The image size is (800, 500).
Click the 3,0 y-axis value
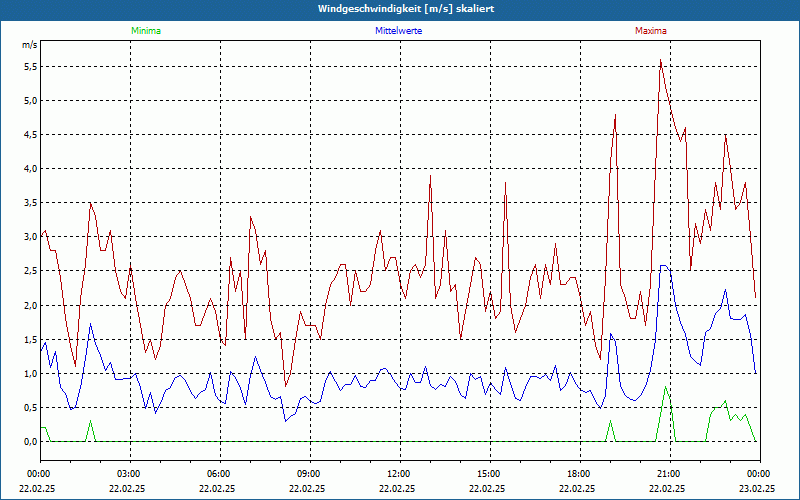click(31, 237)
